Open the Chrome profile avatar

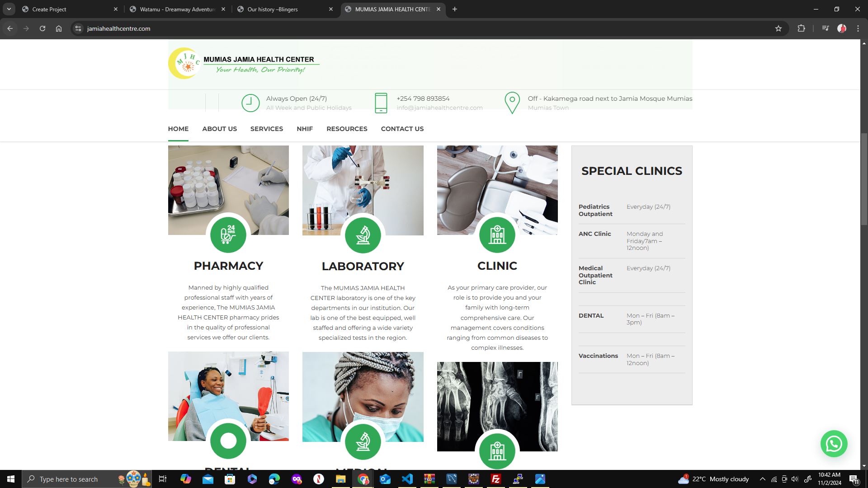(x=842, y=28)
